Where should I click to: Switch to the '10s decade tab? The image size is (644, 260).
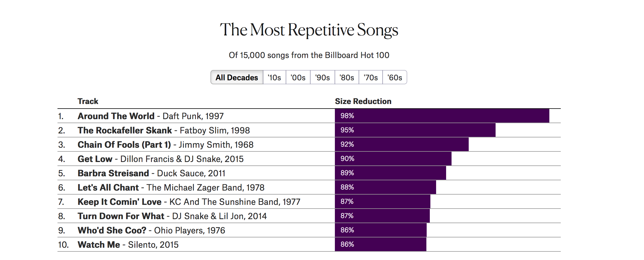[274, 77]
